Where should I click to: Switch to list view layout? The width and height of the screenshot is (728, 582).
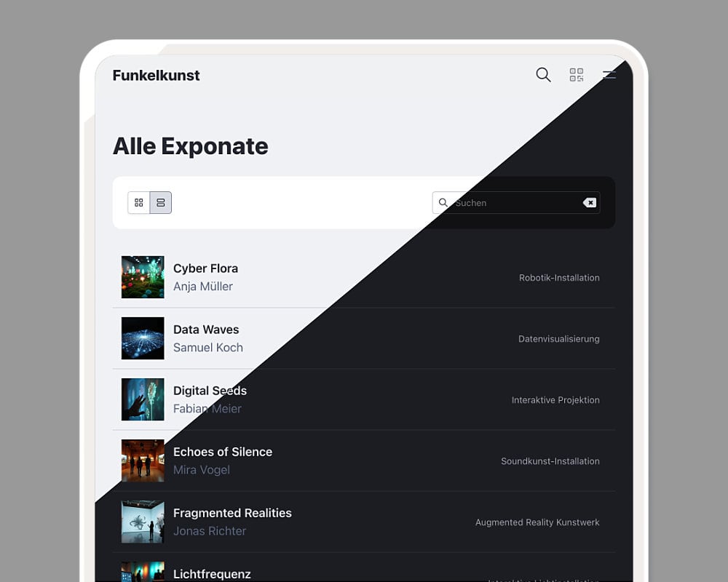(x=161, y=203)
